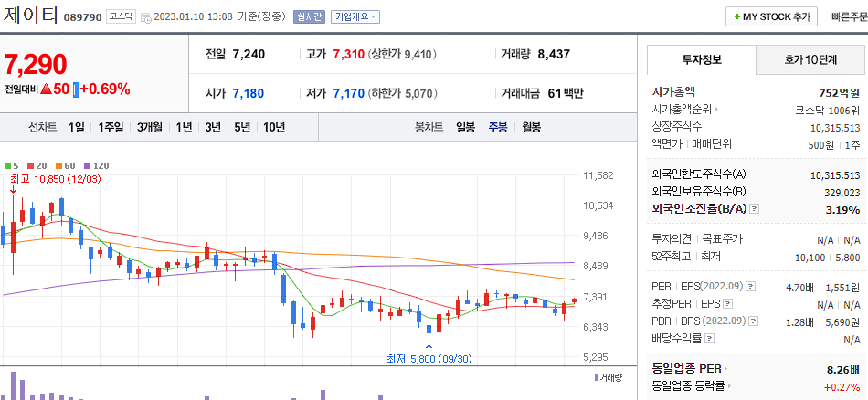Click the 시가총액 value 752억원
868x400 pixels.
coord(839,93)
